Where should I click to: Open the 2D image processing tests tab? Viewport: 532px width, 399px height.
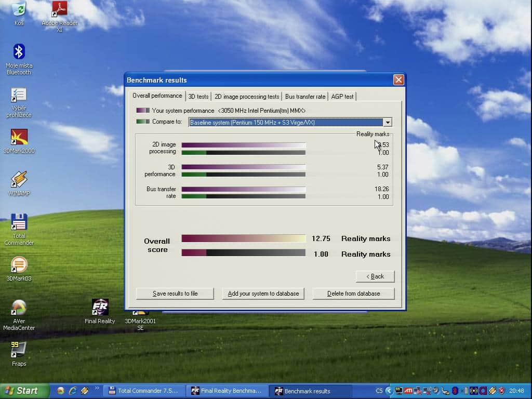(247, 97)
